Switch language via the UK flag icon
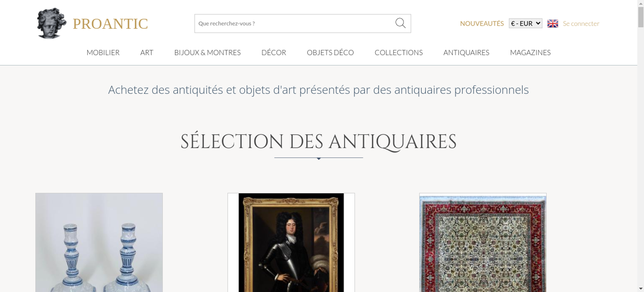644x292 pixels. pos(553,23)
